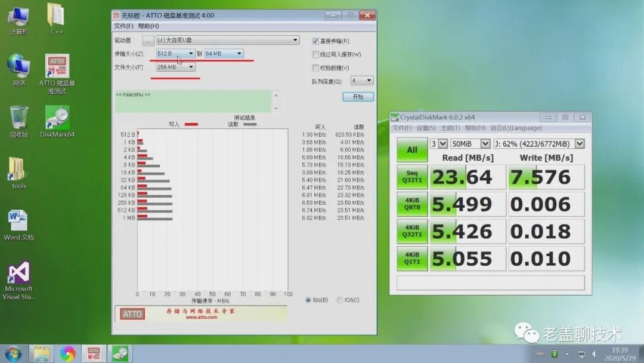Click the volume speaker tray icon
The height and width of the screenshot is (363, 644).
click(593, 354)
